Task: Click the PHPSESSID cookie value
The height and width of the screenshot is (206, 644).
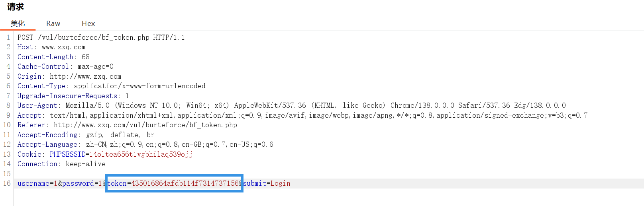Action: 141,154
